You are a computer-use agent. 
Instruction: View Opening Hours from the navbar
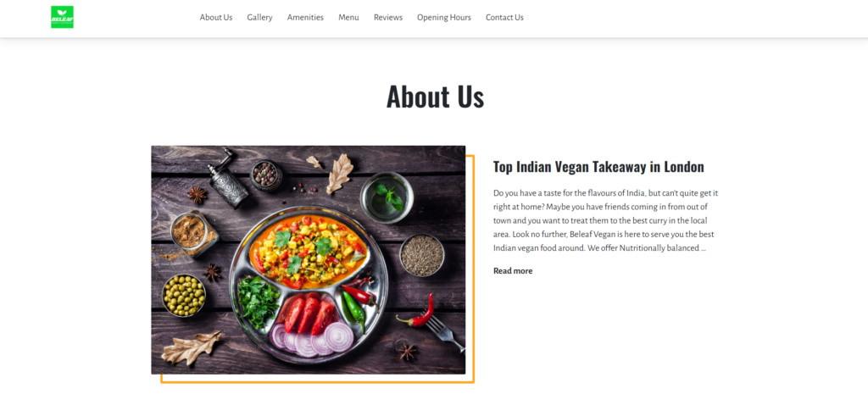pyautogui.click(x=444, y=17)
